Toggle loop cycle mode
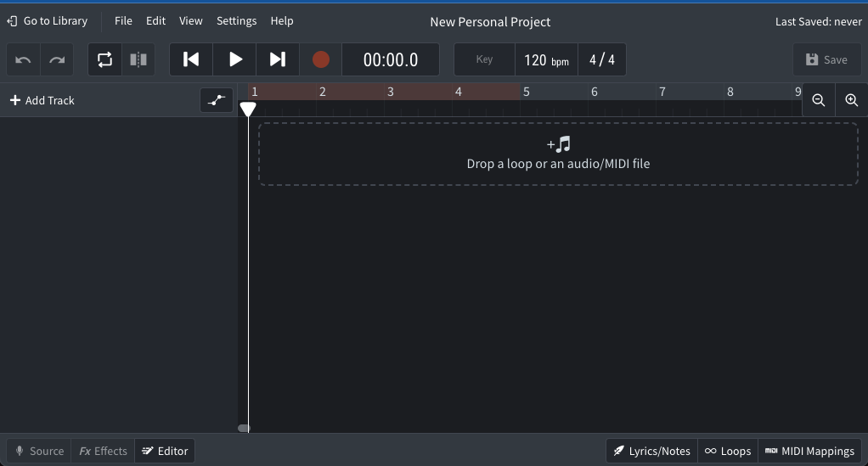This screenshot has height=466, width=868. coord(105,60)
